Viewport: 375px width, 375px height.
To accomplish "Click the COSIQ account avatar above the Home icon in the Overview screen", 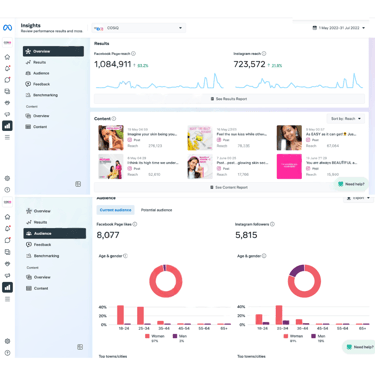I will [x=7, y=43].
